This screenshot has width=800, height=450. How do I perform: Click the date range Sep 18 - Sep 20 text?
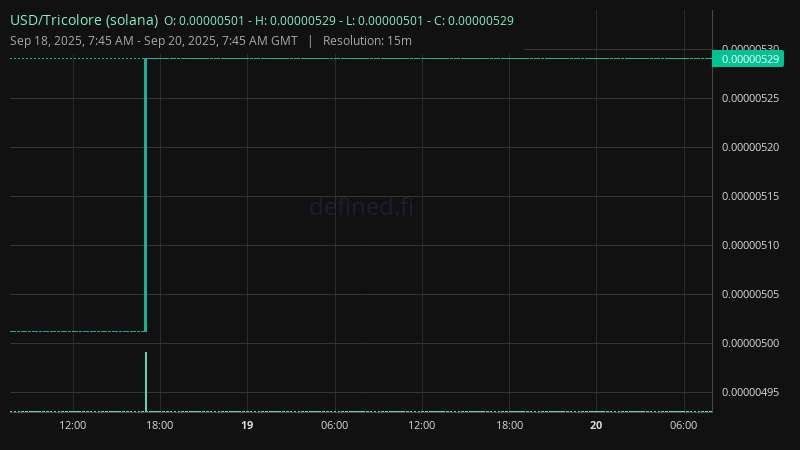tap(154, 41)
